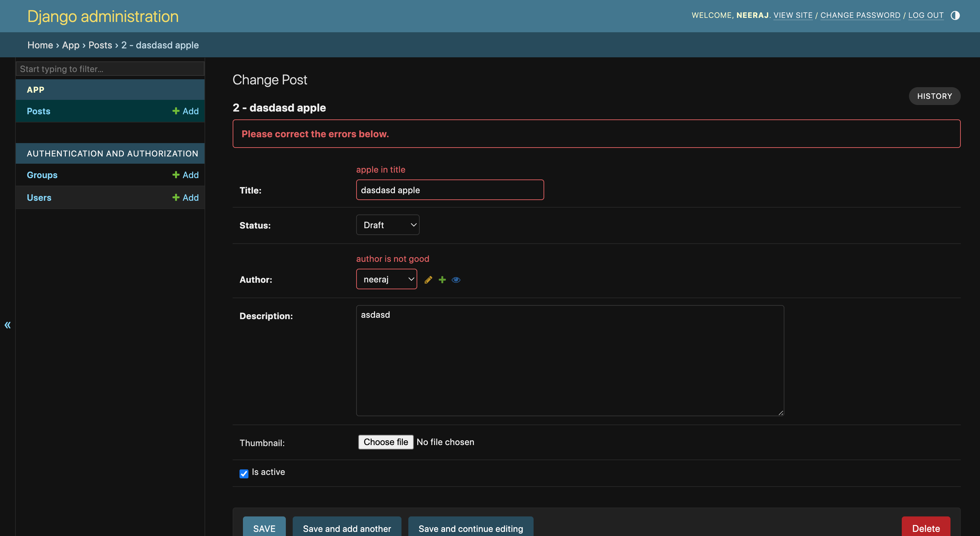Focus the sidebar filter text field

110,69
